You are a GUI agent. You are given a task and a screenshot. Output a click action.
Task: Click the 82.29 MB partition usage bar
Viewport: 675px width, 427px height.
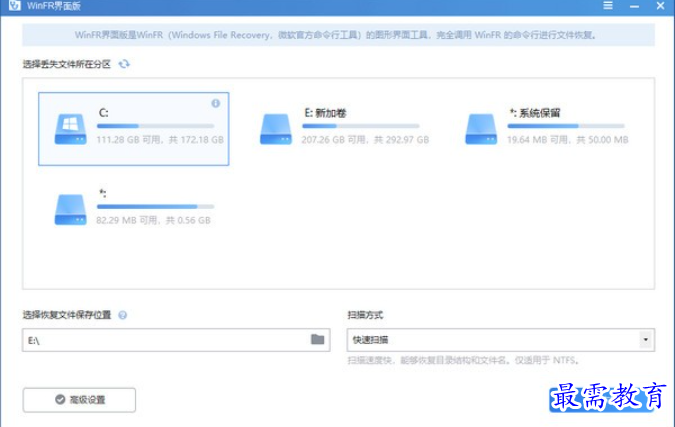tap(155, 207)
